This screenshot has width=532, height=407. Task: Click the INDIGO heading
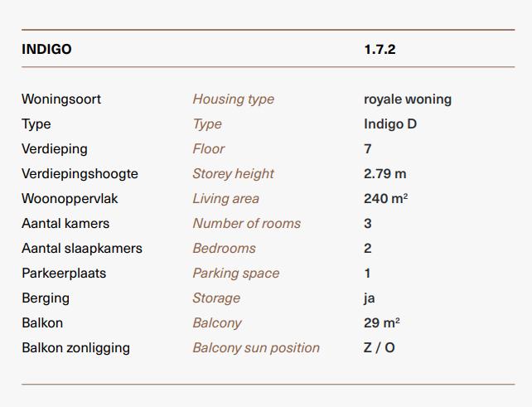(x=46, y=49)
